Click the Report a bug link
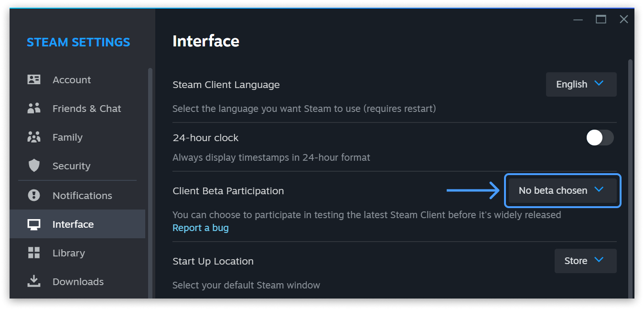The image size is (644, 310). tap(200, 228)
